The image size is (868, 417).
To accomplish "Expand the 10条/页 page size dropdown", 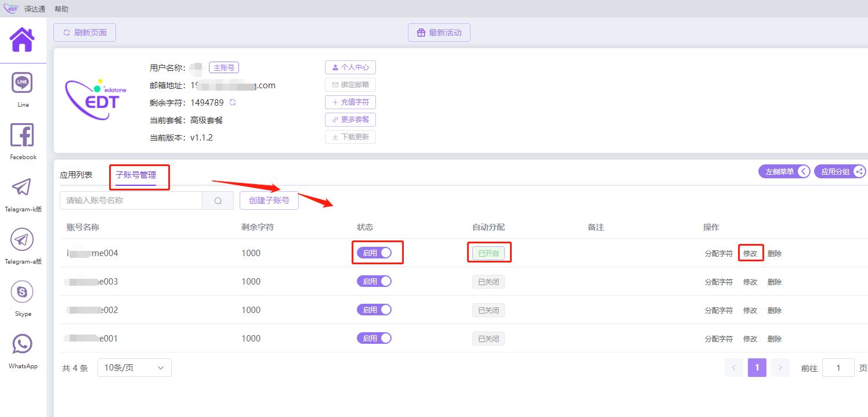I will pos(135,368).
